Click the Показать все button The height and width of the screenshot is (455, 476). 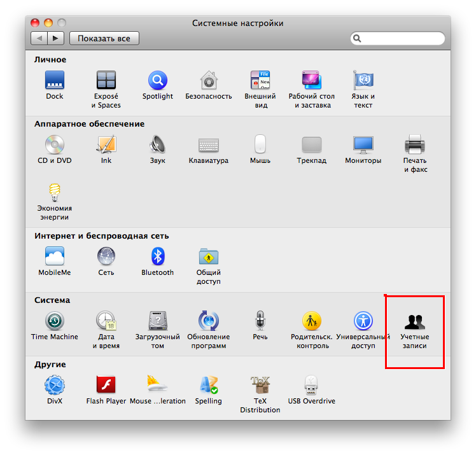click(104, 38)
